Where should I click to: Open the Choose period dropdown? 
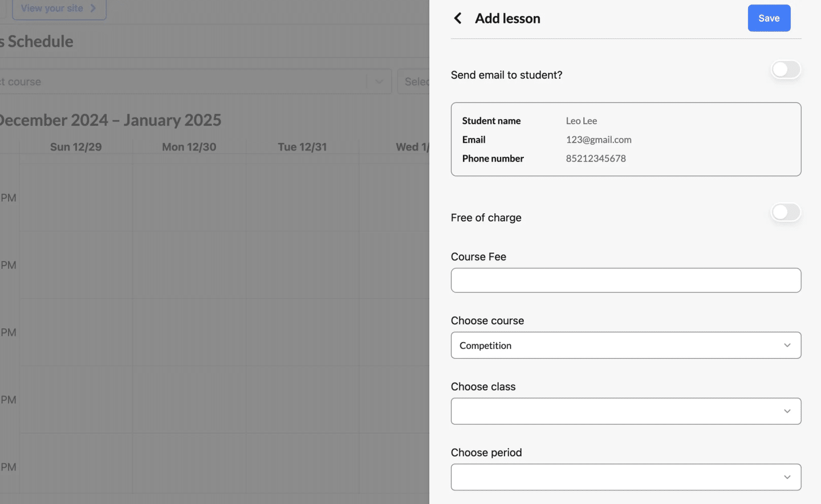click(x=625, y=477)
